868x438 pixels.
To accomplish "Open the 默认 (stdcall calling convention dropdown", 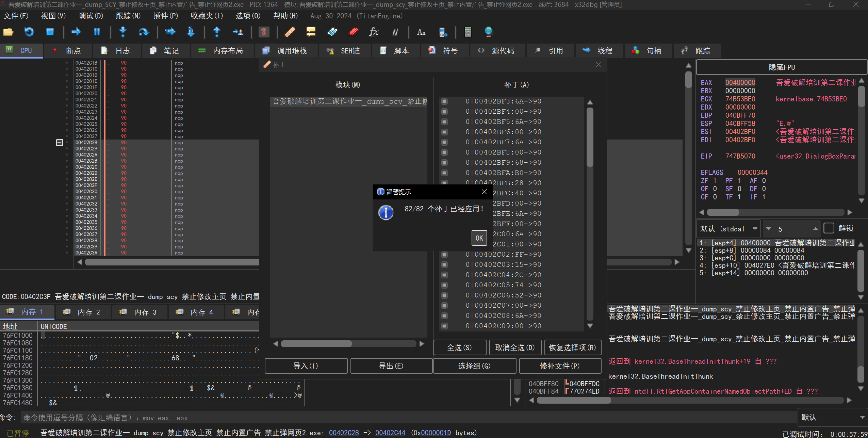I will pyautogui.click(x=729, y=229).
